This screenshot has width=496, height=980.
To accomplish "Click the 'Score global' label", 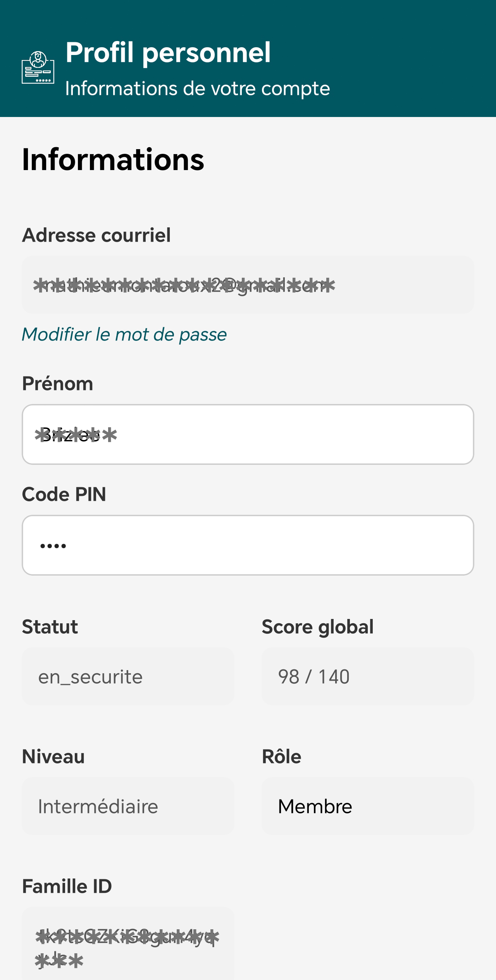I will [x=318, y=627].
